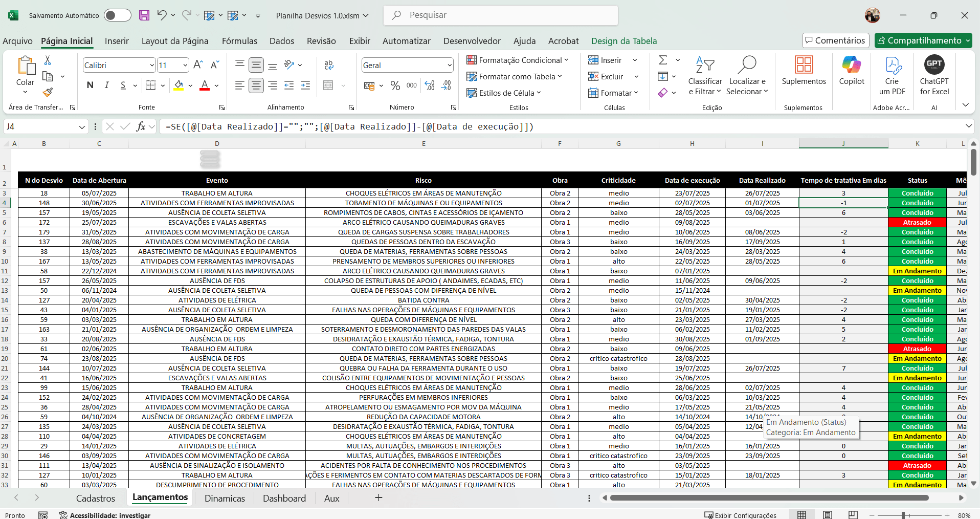The width and height of the screenshot is (980, 519).
Task: Toggle italic formatting
Action: click(106, 85)
